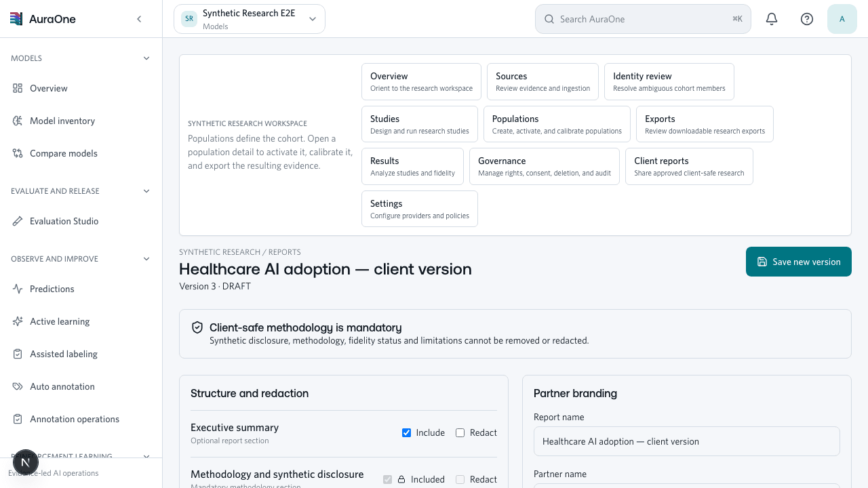Click the Annotation operations icon
Image resolution: width=868 pixels, height=488 pixels.
tap(18, 419)
